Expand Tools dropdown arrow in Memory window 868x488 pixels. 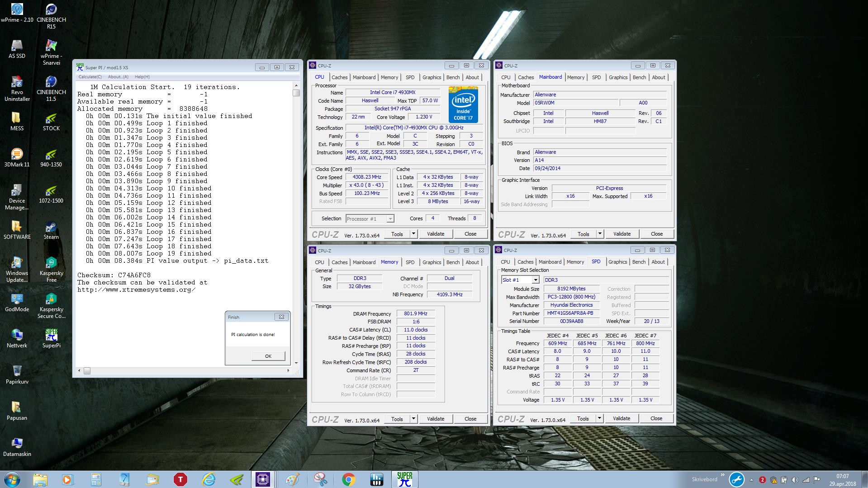(413, 419)
